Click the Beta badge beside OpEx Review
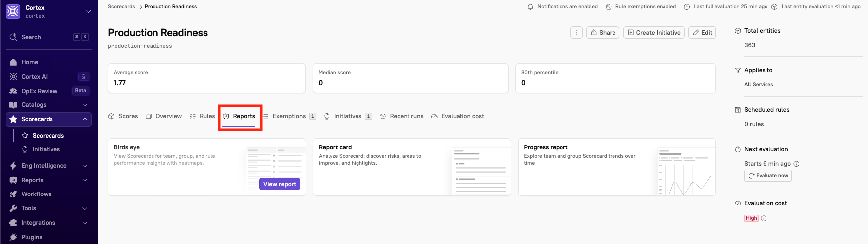 [81, 91]
